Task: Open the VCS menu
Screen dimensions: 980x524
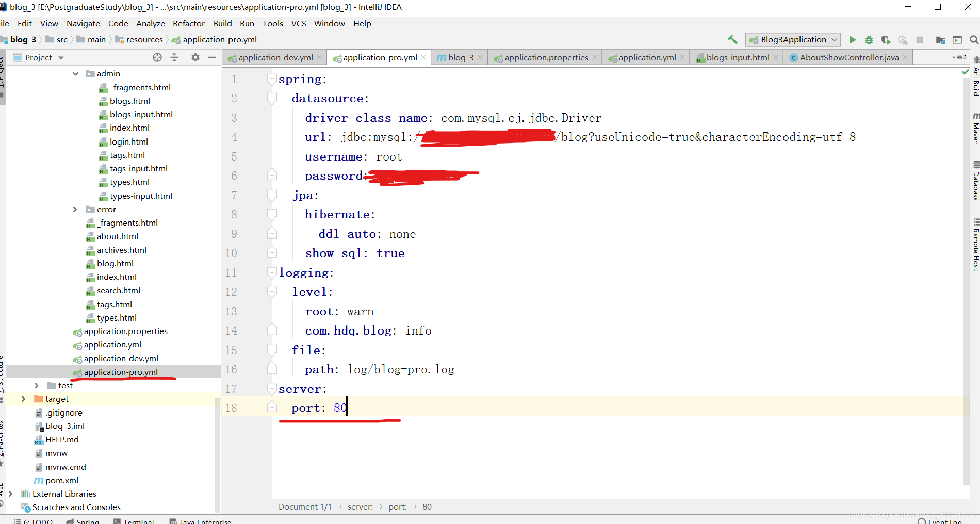Action: 299,23
